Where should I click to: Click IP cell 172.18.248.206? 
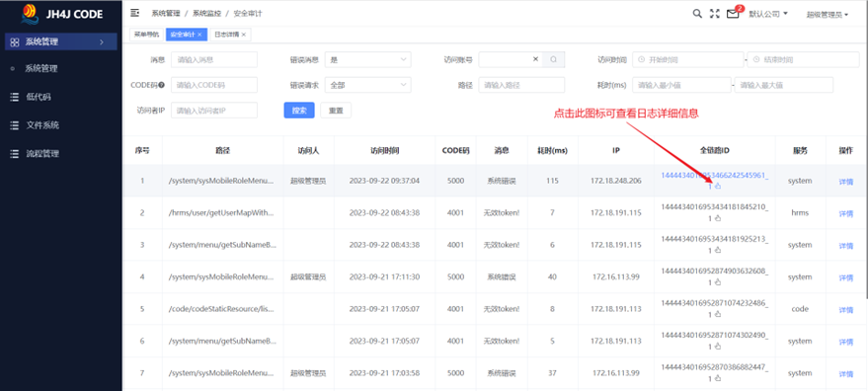click(x=615, y=181)
